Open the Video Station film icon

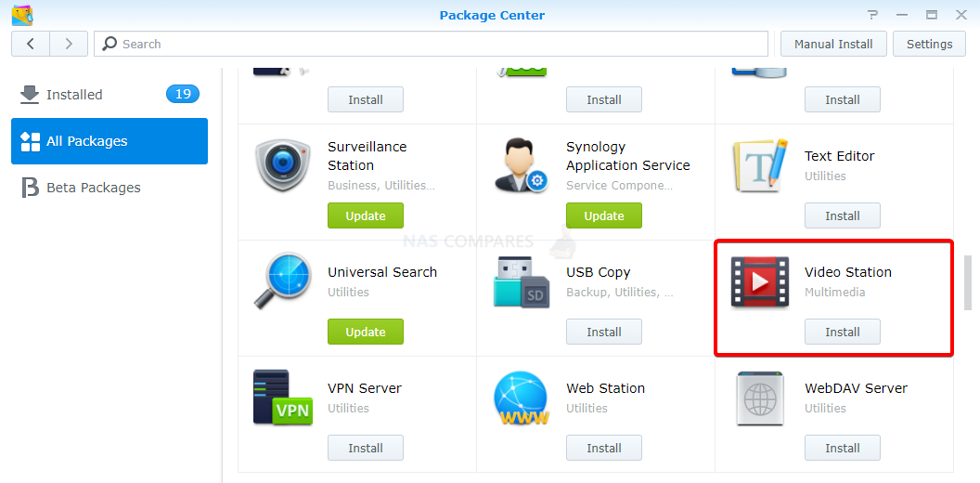(760, 281)
